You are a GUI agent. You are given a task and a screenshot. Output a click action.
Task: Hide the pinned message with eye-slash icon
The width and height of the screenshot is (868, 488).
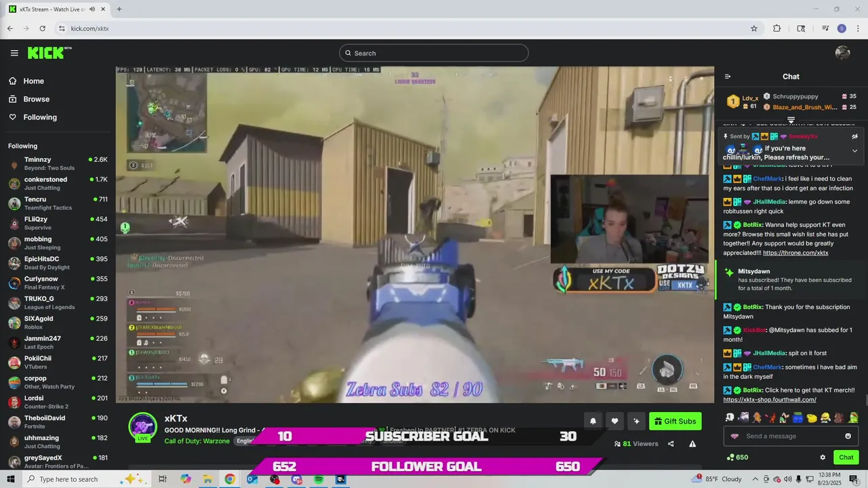[854, 136]
